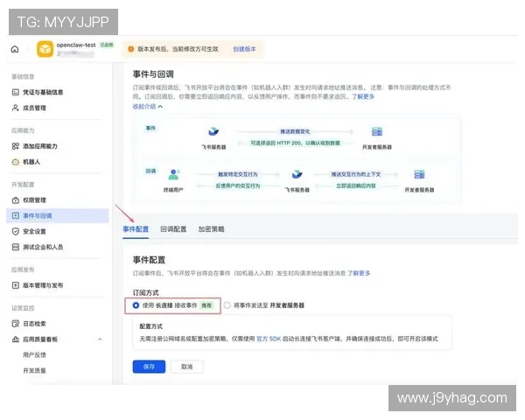
Task: Open the 官方 SDK link
Action: pos(269,339)
